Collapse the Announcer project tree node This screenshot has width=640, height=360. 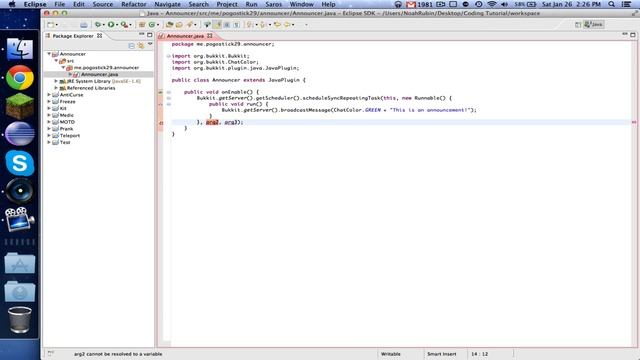[49, 54]
